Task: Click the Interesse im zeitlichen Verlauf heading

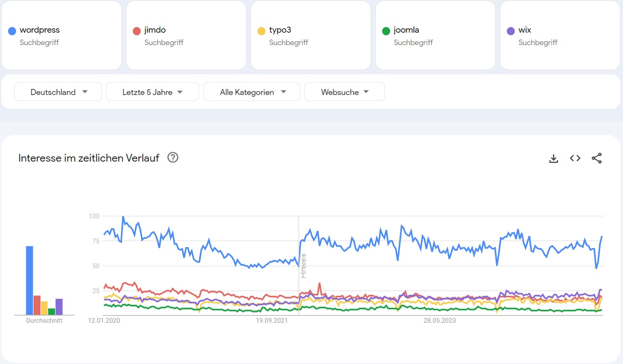Action: (x=89, y=158)
